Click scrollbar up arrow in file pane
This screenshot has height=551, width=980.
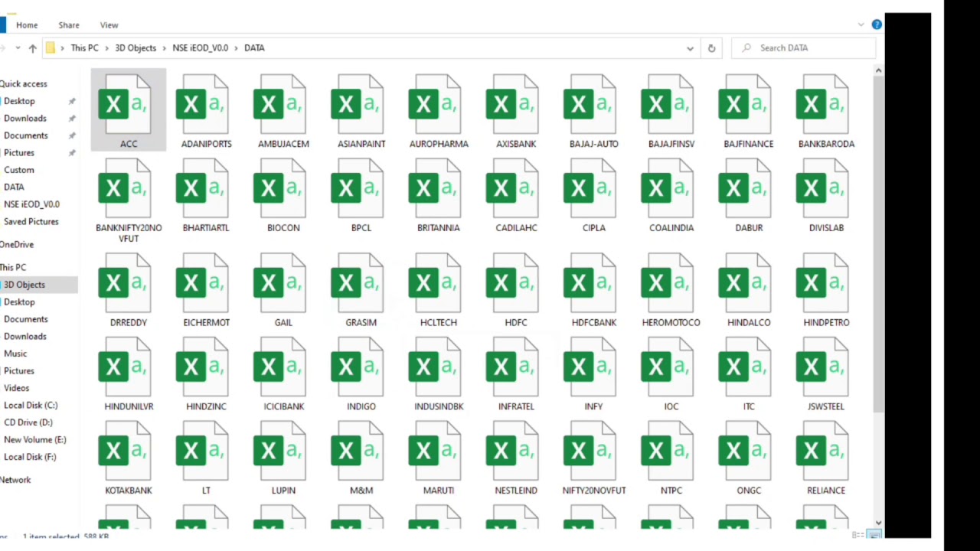878,70
